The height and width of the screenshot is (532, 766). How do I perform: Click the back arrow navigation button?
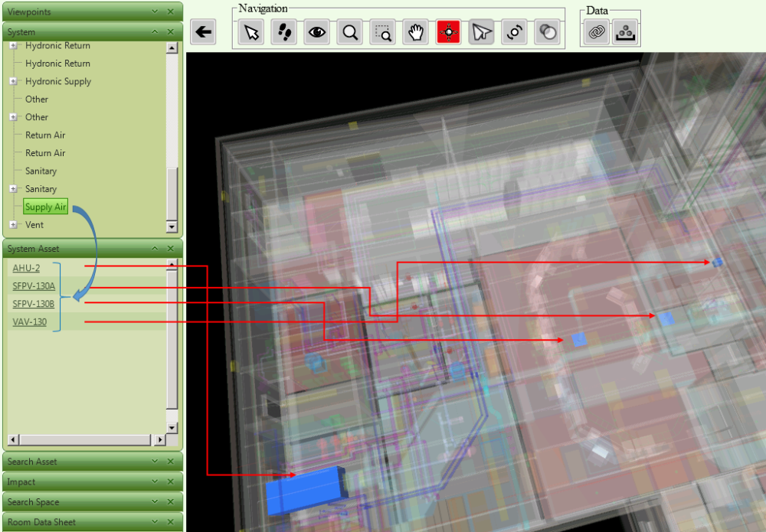(x=202, y=32)
